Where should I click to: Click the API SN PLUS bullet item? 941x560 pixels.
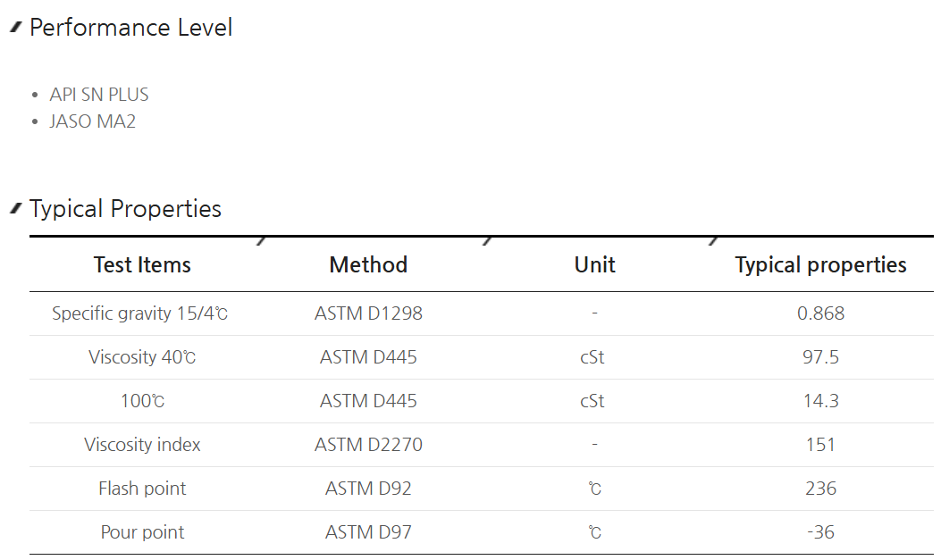[99, 95]
